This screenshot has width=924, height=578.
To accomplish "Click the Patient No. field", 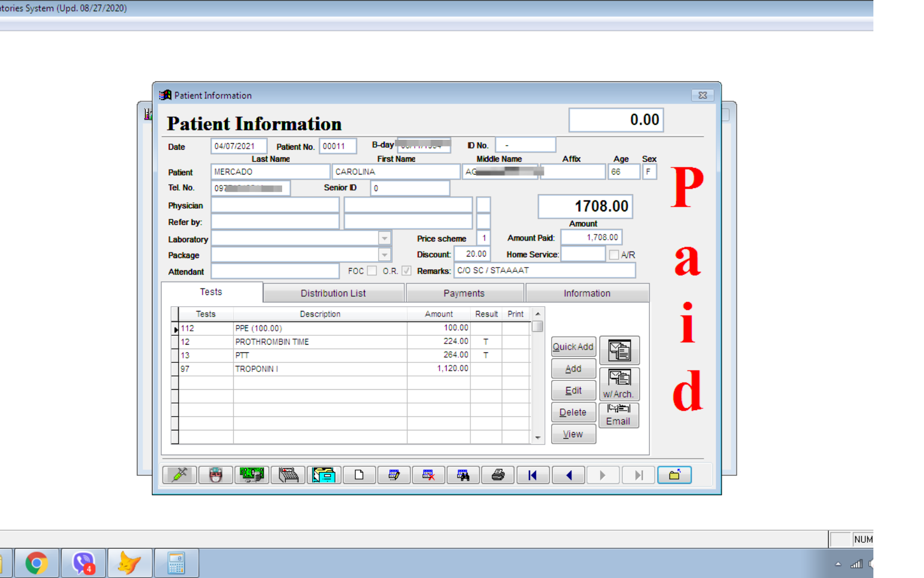I will point(338,146).
